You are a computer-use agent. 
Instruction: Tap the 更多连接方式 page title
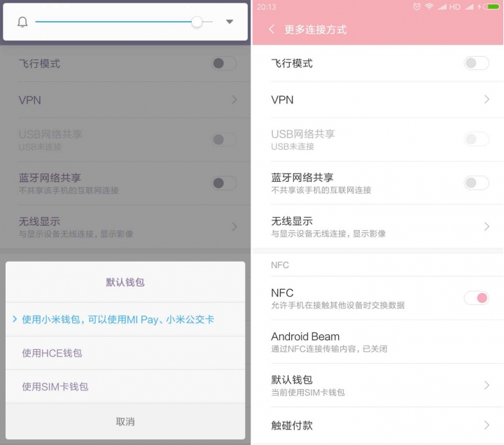pos(315,29)
